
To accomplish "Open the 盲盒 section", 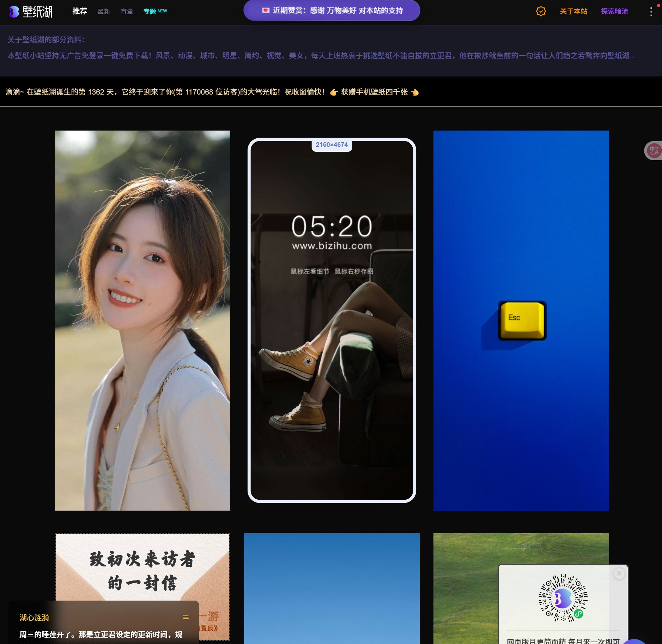I will click(x=127, y=12).
